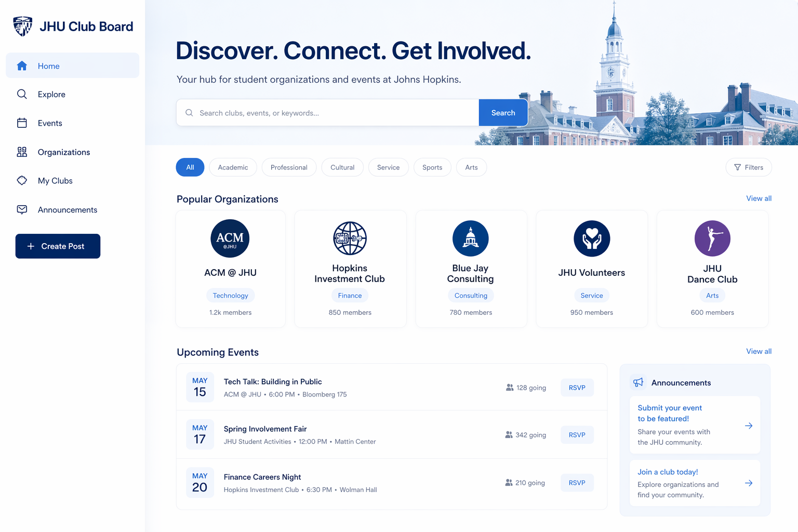Click the MAY 17 date badge
Screen dimensions: 798x532
pyautogui.click(x=200, y=435)
